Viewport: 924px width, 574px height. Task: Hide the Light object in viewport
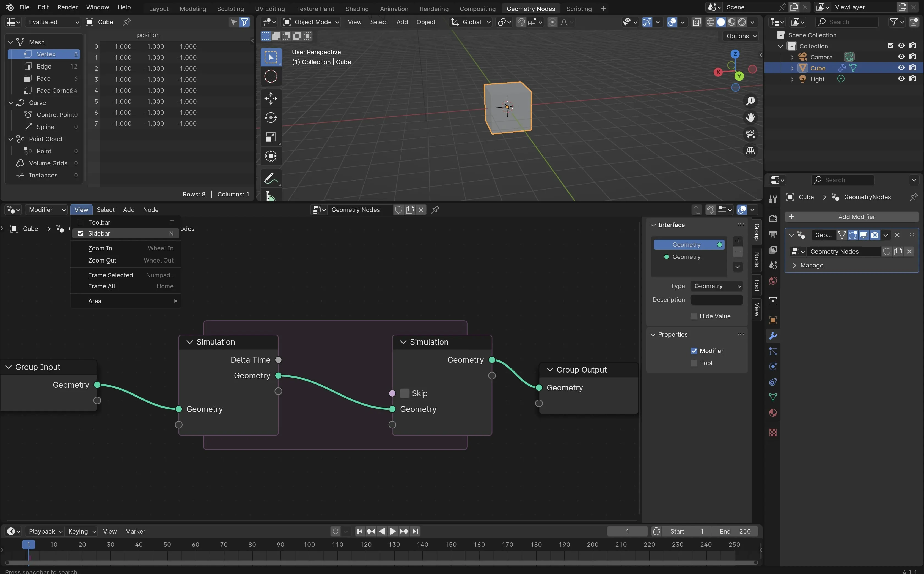pos(901,79)
